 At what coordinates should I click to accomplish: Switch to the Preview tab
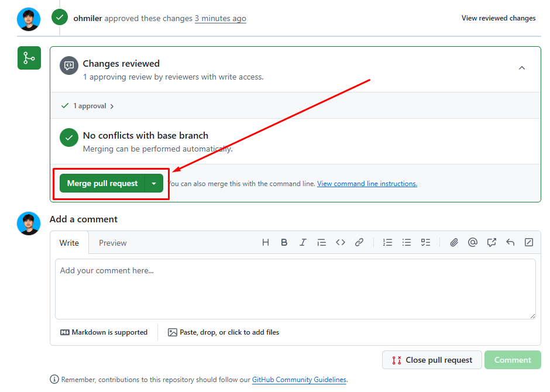(113, 243)
